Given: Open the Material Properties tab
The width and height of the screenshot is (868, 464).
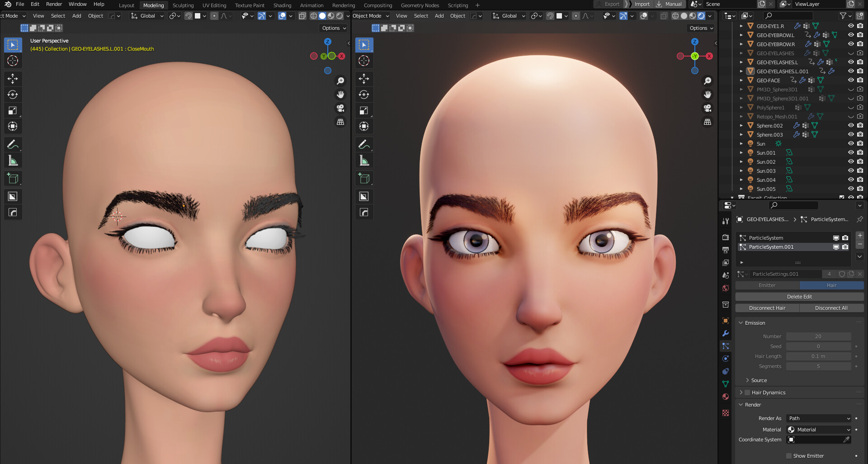Looking at the screenshot, I should 726,397.
